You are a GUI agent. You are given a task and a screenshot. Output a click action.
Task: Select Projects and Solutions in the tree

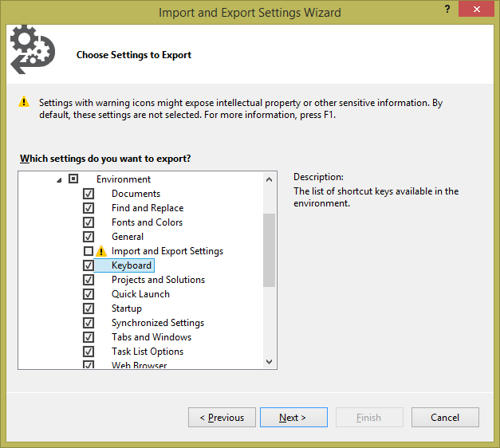coord(158,280)
